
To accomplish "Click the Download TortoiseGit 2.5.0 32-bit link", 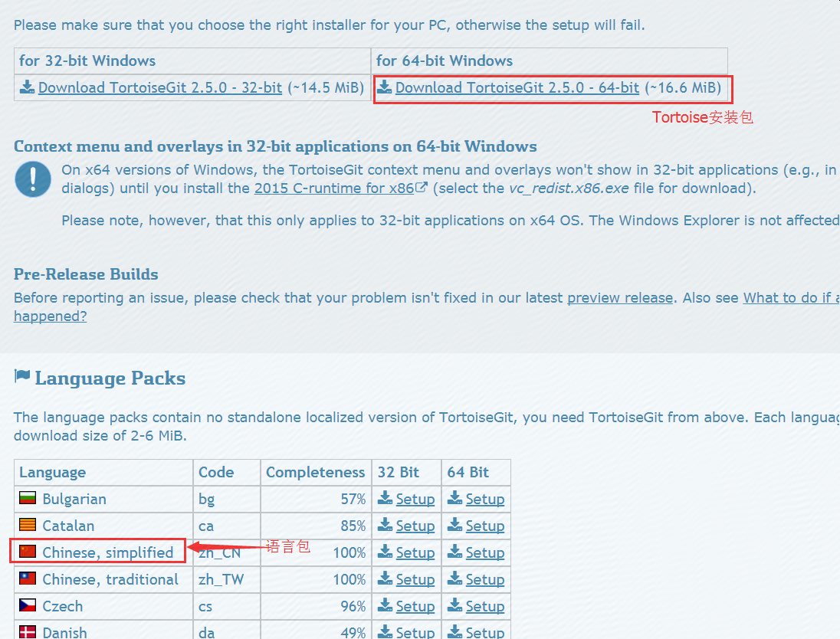I will (159, 88).
